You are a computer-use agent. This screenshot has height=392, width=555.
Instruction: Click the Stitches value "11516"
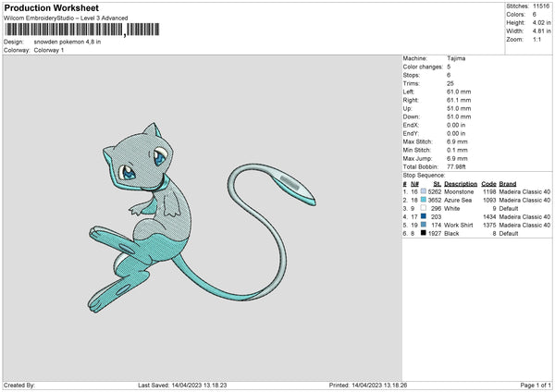[x=541, y=6]
